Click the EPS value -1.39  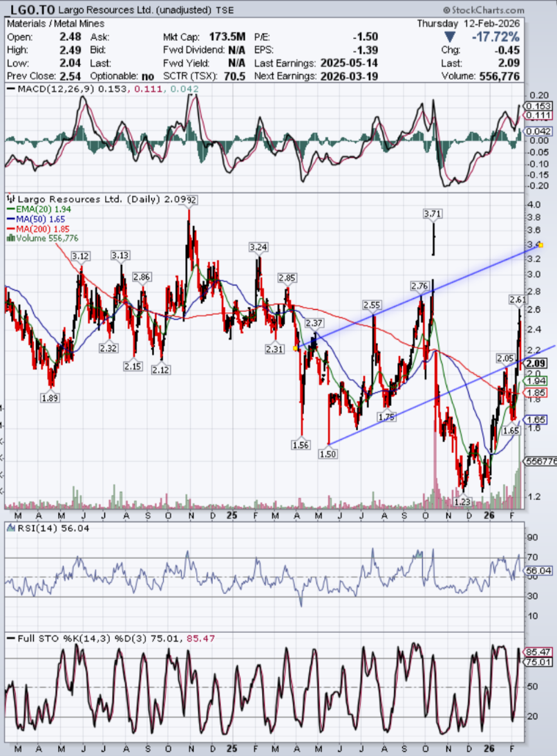click(x=365, y=50)
